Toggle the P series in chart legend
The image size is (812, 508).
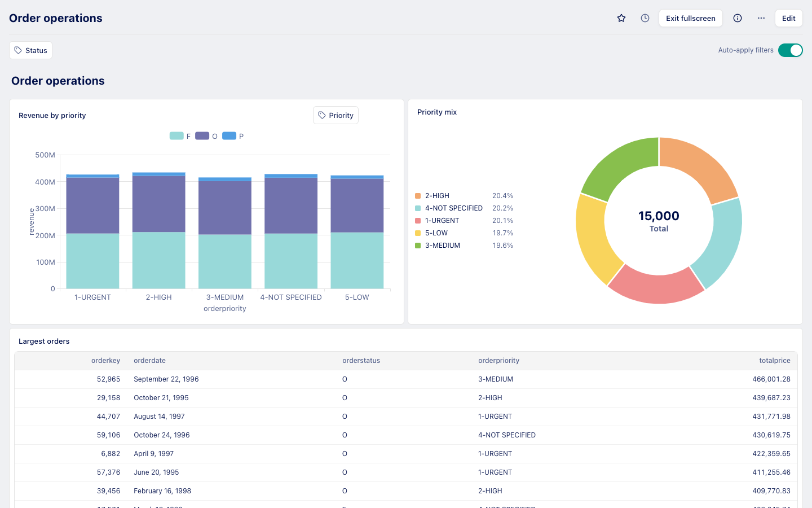pyautogui.click(x=233, y=136)
